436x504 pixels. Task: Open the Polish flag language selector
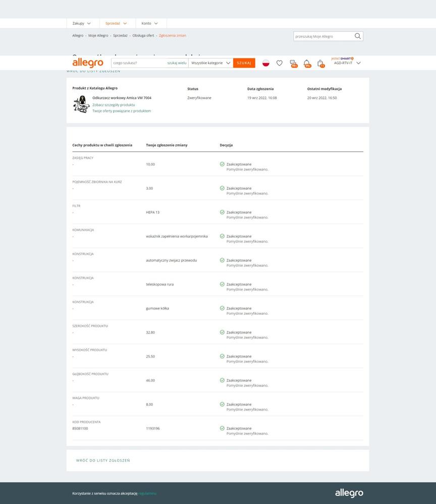(266, 63)
